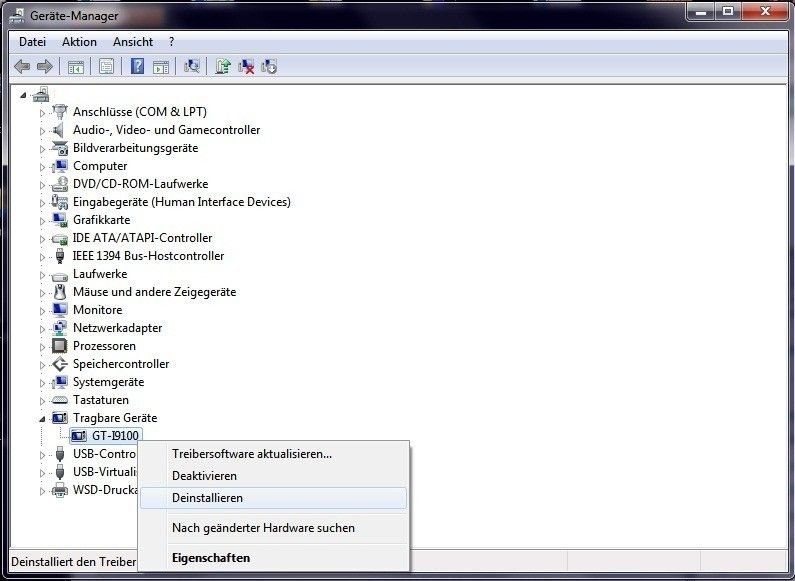Click the Speichercontroller icon
The width and height of the screenshot is (795, 581).
pyautogui.click(x=60, y=364)
